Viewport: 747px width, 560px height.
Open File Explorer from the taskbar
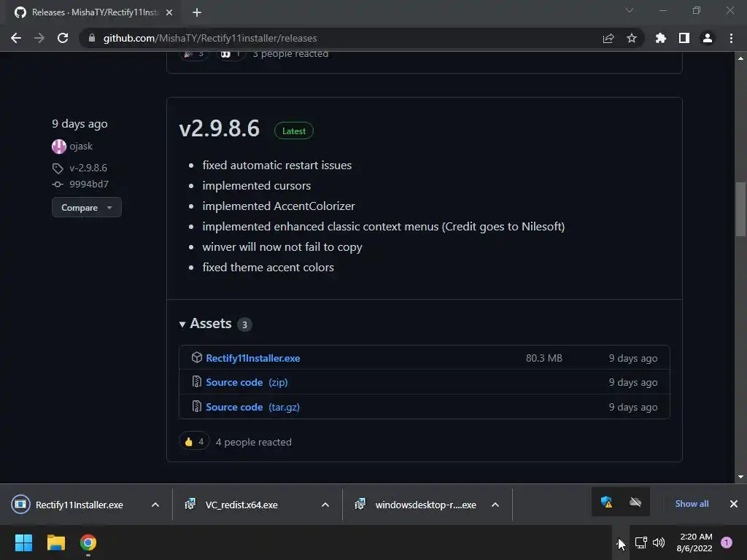(55, 542)
